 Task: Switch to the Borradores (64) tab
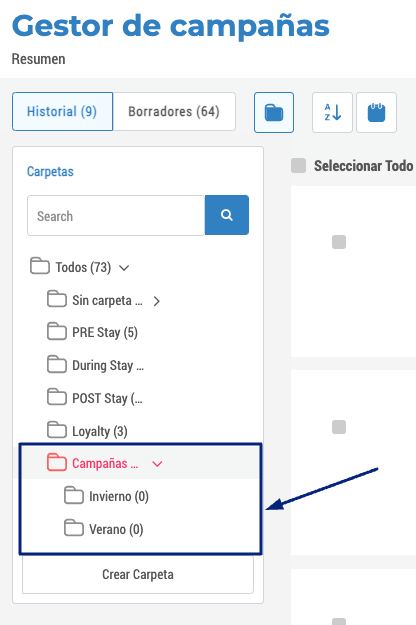coord(174,112)
